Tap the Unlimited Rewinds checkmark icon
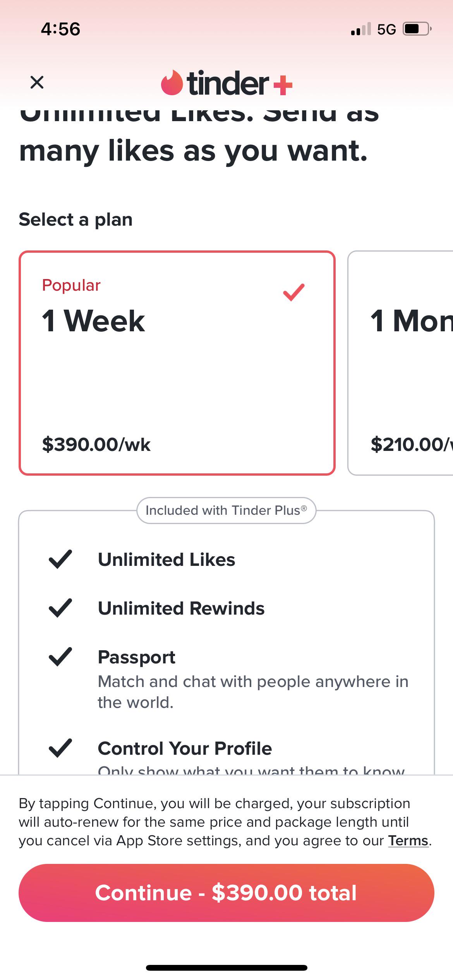Viewport: 453px width, 980px height. (60, 608)
